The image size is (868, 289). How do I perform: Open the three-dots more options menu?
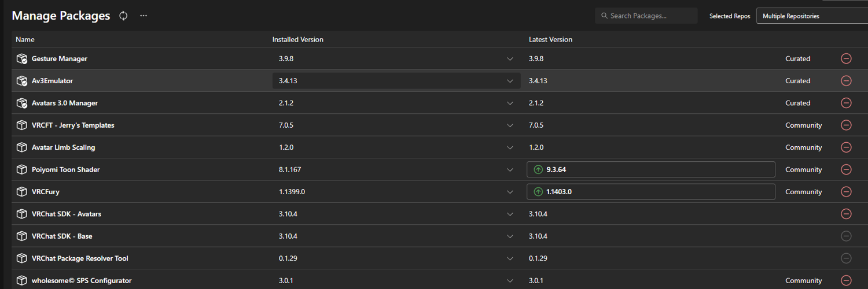click(x=144, y=16)
